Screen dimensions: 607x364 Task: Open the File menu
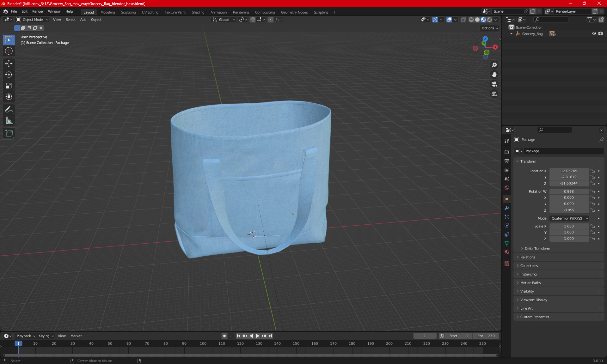pyautogui.click(x=14, y=11)
